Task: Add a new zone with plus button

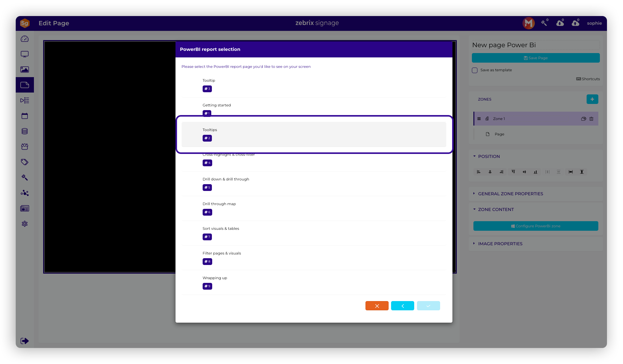Action: pos(592,99)
